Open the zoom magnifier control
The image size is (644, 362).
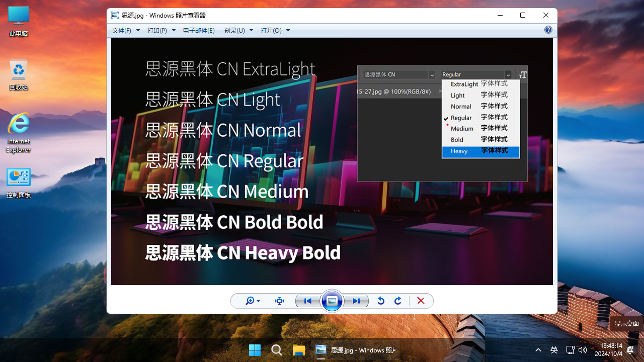click(x=252, y=301)
